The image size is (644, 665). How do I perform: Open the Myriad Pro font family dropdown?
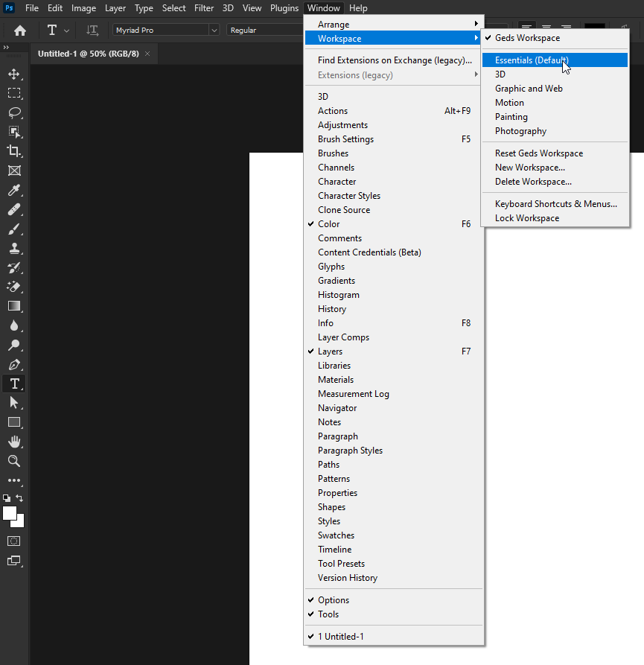(x=214, y=30)
